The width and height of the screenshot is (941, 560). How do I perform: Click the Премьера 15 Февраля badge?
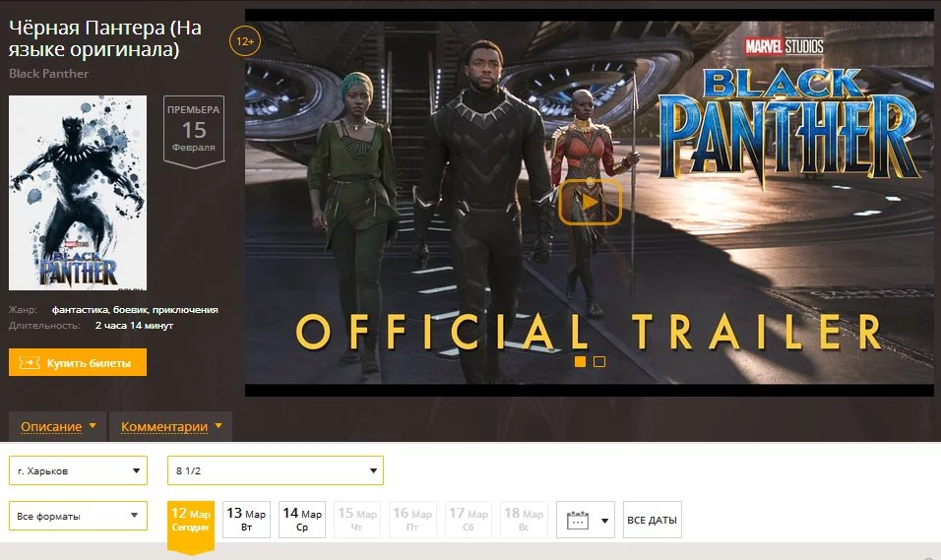(194, 131)
